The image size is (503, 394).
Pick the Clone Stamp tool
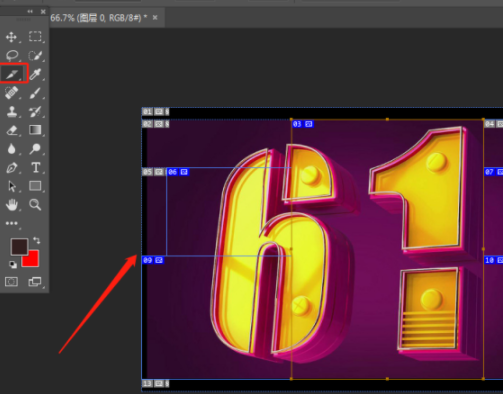(x=12, y=111)
